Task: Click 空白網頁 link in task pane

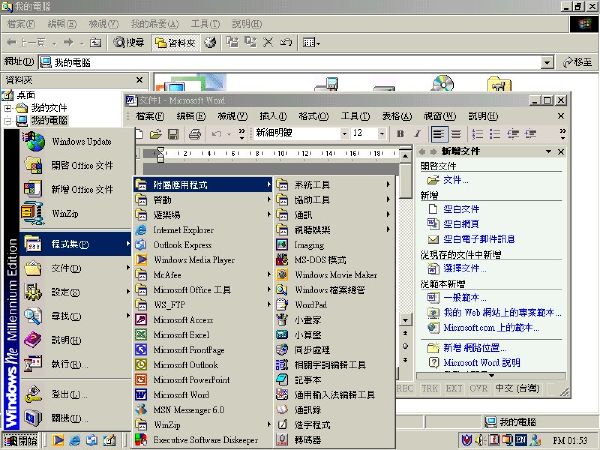Action: pos(461,224)
